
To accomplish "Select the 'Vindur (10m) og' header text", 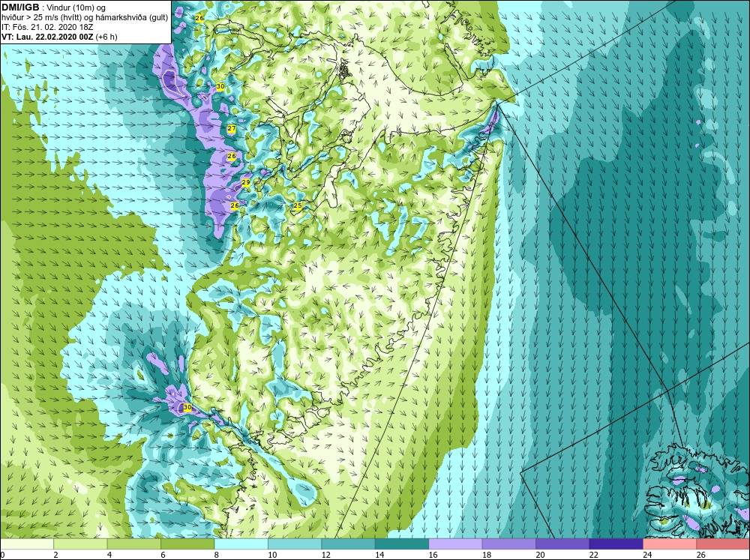I will (x=76, y=7).
